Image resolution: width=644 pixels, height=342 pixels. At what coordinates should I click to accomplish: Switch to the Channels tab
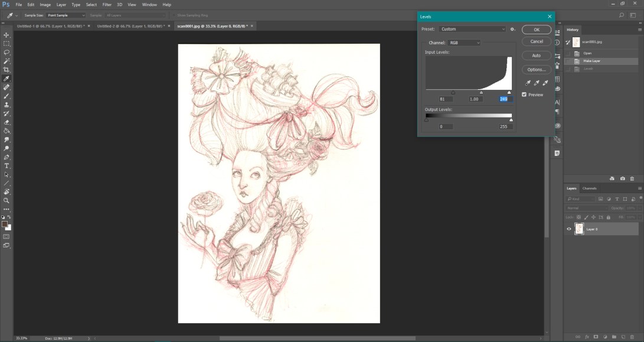click(x=590, y=188)
